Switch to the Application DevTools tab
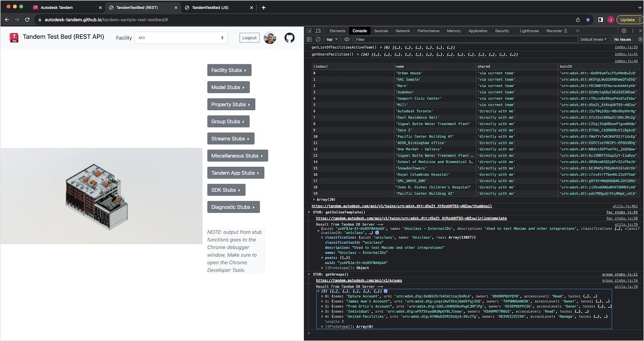This screenshot has height=341, width=644. 478,31
